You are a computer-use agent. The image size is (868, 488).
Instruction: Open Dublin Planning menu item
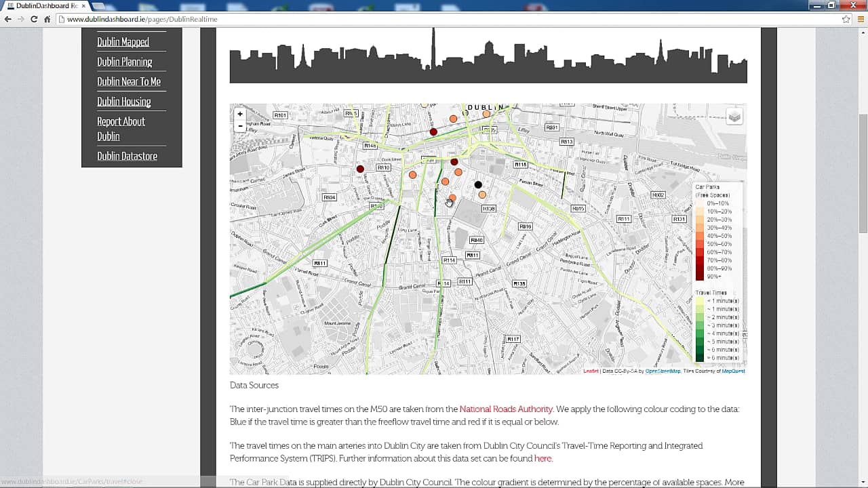(124, 62)
